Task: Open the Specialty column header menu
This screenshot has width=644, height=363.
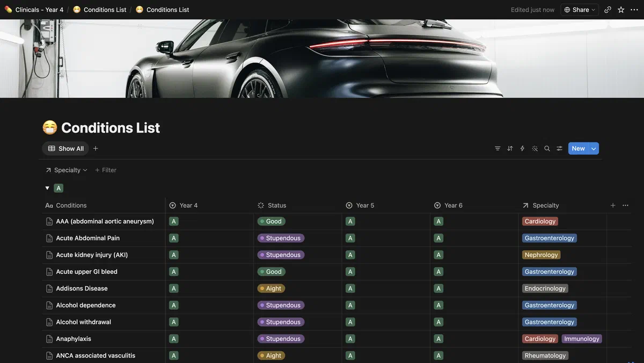Action: pos(562,205)
